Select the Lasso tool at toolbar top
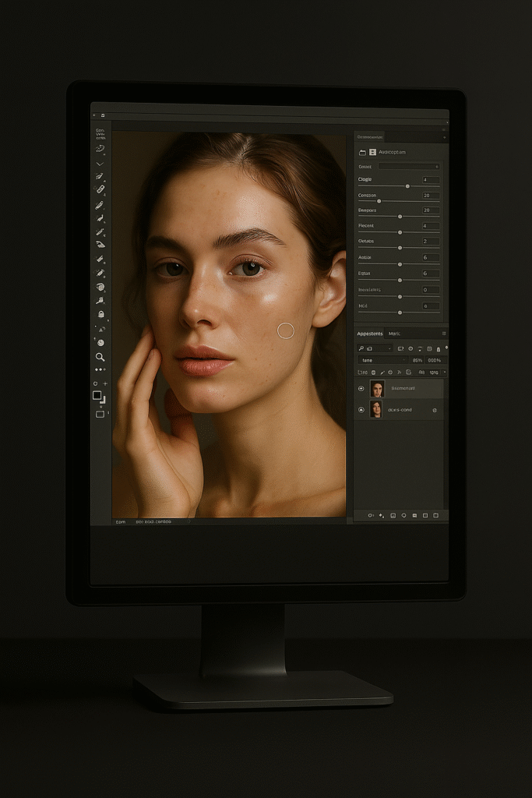 [x=100, y=148]
